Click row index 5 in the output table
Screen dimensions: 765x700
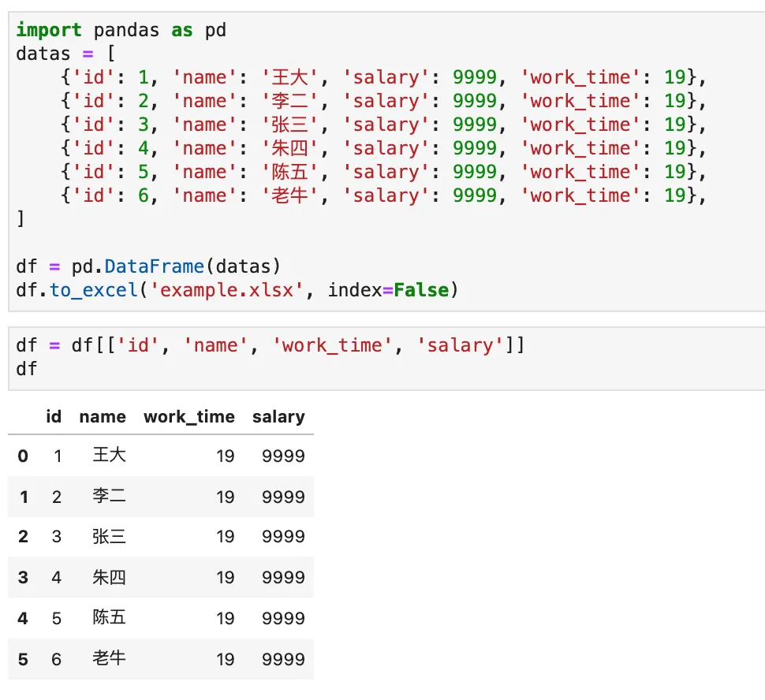(x=23, y=660)
